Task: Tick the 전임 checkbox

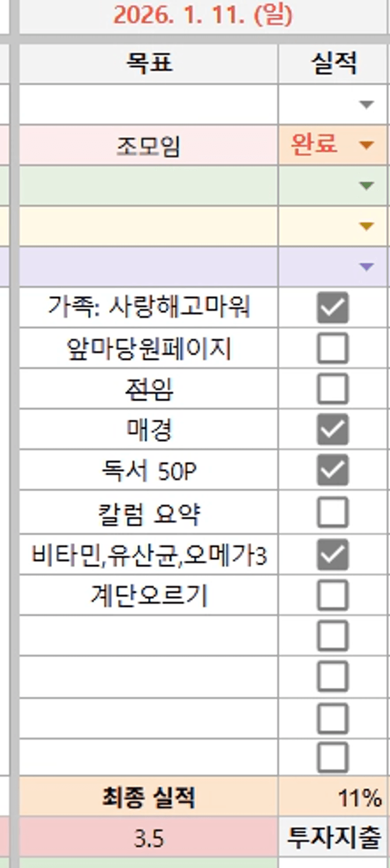Action: pyautogui.click(x=332, y=389)
